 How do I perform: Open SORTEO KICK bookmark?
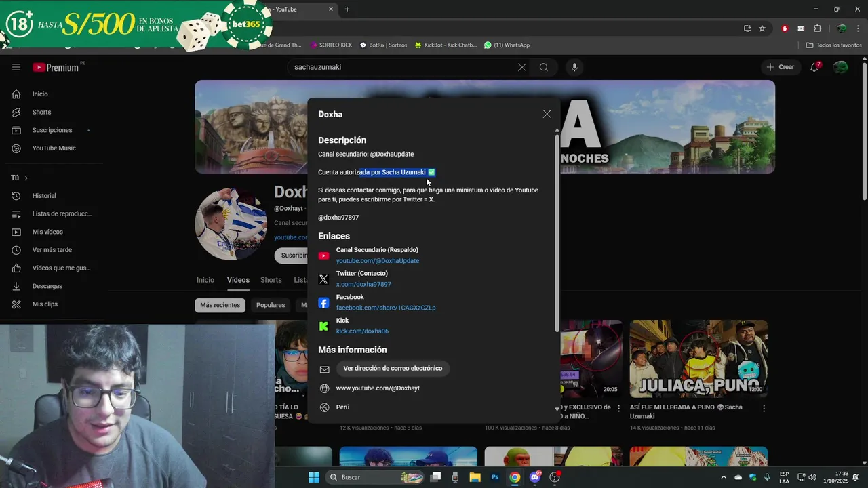tap(331, 45)
